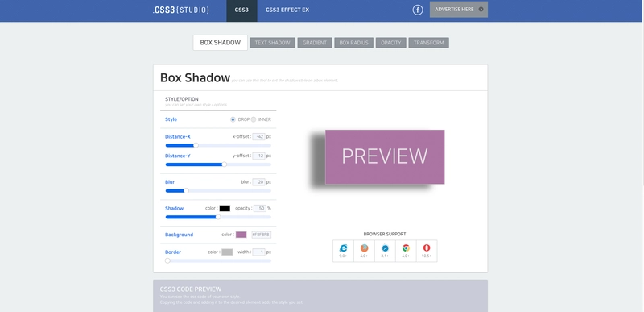Click the Firefox browser support icon
The height and width of the screenshot is (312, 644).
coord(365,248)
